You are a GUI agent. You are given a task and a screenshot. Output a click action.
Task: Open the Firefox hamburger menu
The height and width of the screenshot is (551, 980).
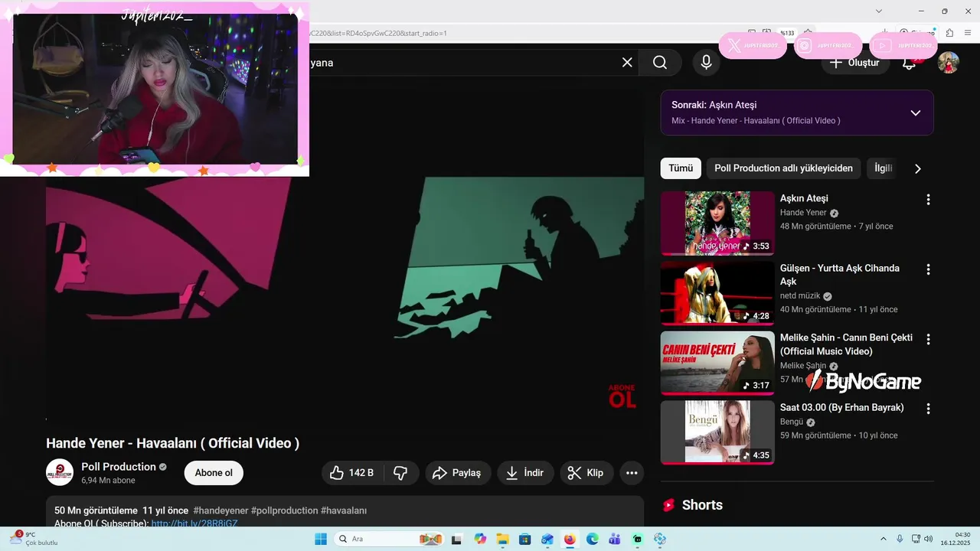pos(968,33)
